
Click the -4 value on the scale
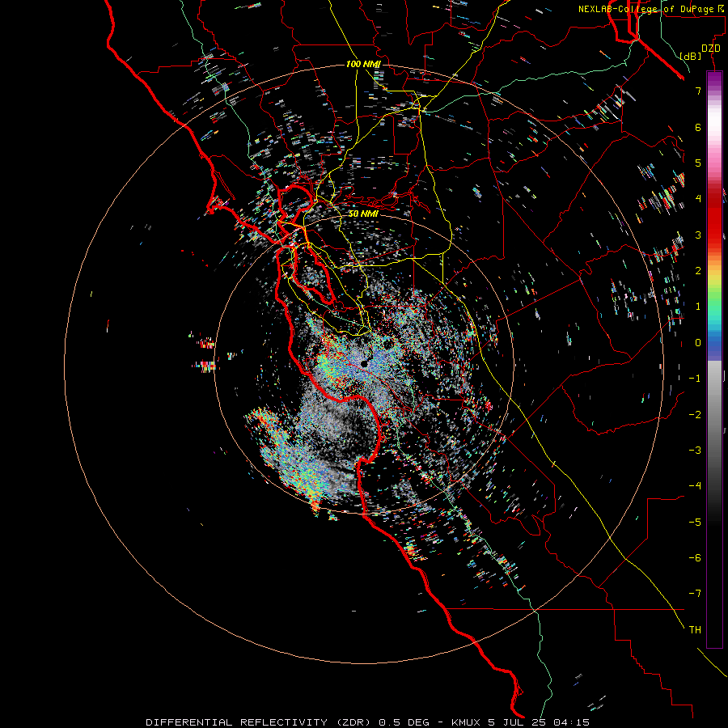pos(695,486)
